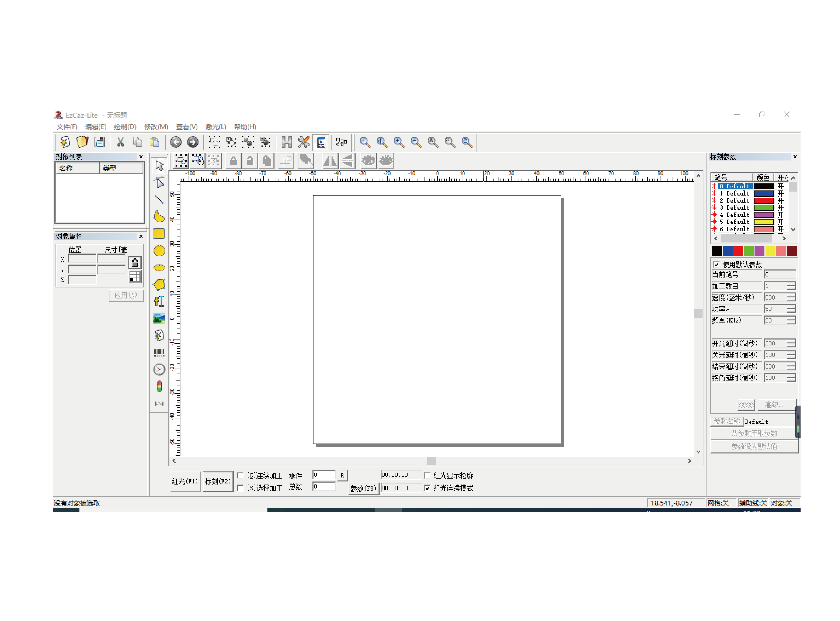This screenshot has width=840, height=621.
Task: Select the polygon drawing tool
Action: pos(159,285)
